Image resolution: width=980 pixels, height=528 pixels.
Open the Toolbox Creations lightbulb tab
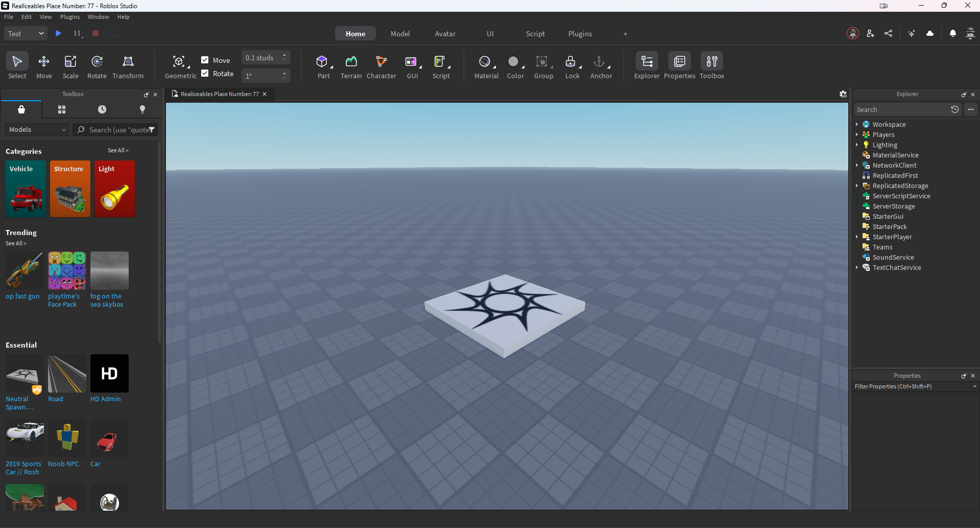point(142,109)
